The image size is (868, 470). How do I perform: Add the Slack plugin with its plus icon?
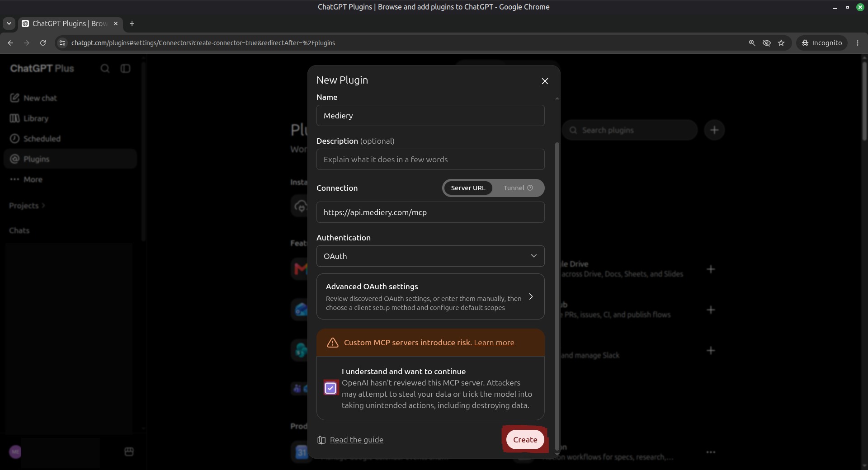pyautogui.click(x=711, y=351)
